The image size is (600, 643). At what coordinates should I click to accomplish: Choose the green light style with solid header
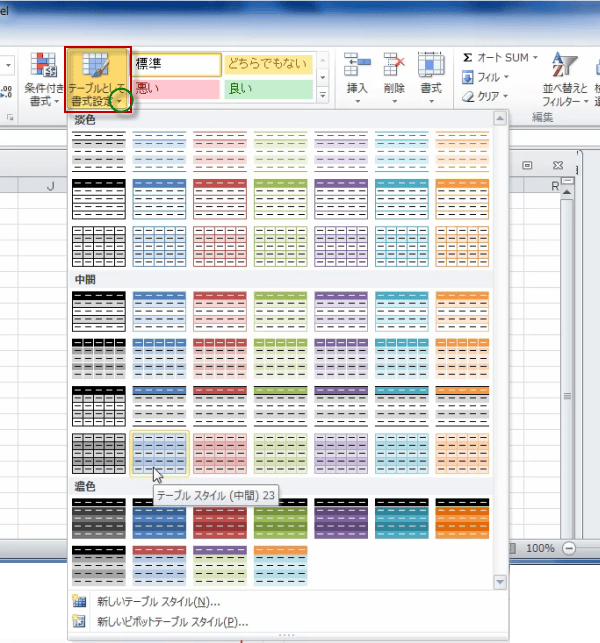[x=281, y=199]
